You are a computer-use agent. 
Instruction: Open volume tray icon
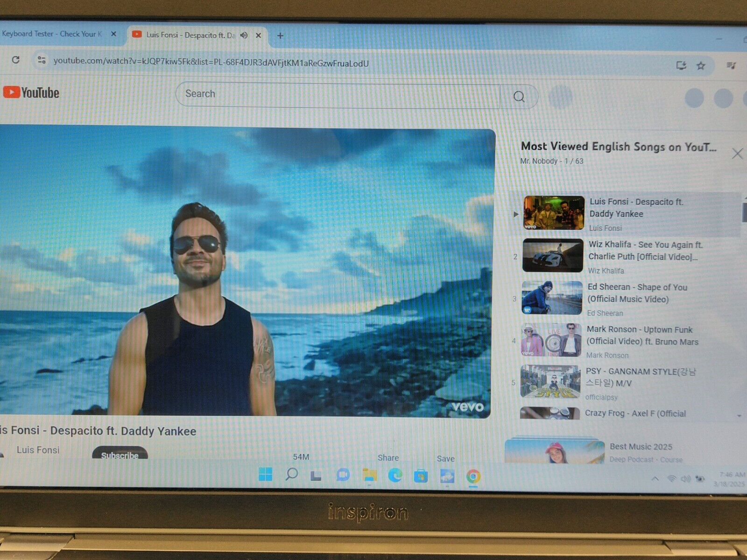pos(685,479)
